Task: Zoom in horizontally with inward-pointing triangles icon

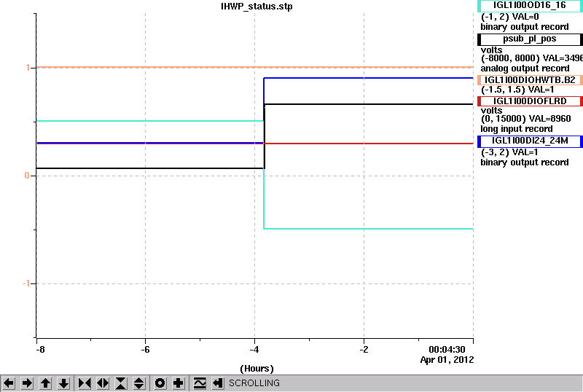Action: click(85, 383)
